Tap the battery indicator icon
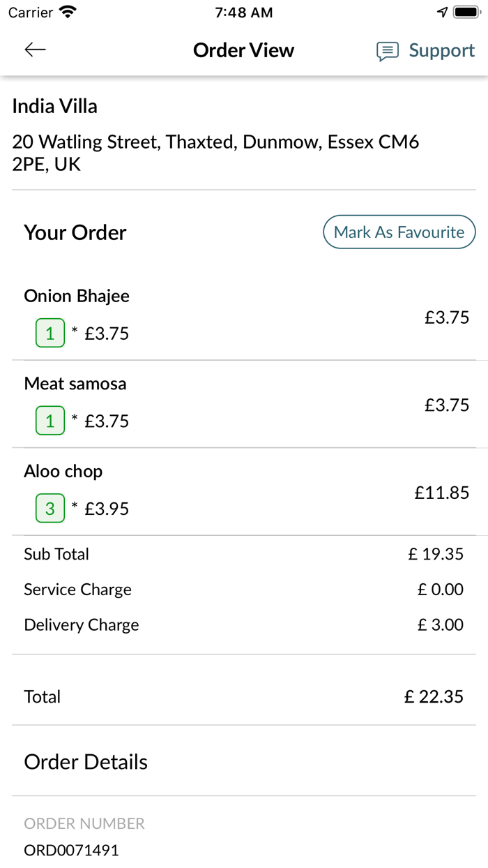The width and height of the screenshot is (488, 868). pyautogui.click(x=464, y=12)
